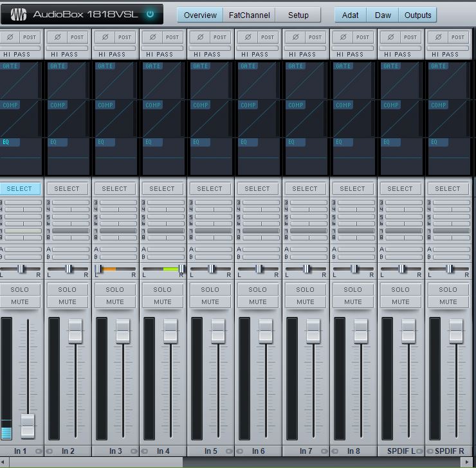Click the stereo link icon on In 1
Screen dimensions: 476x468
pos(40,451)
